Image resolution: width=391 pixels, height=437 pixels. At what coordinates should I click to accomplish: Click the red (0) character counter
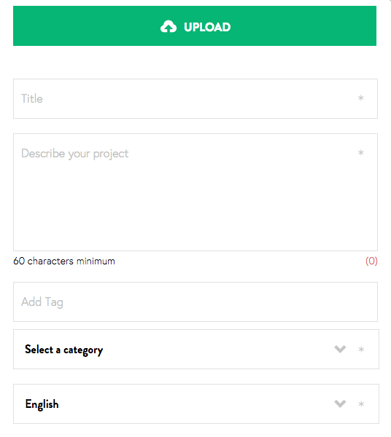[371, 261]
